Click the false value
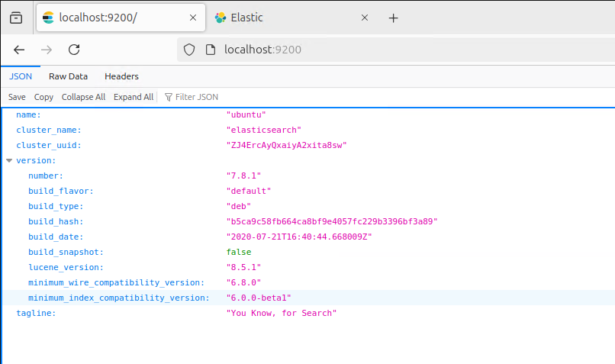 tap(239, 253)
